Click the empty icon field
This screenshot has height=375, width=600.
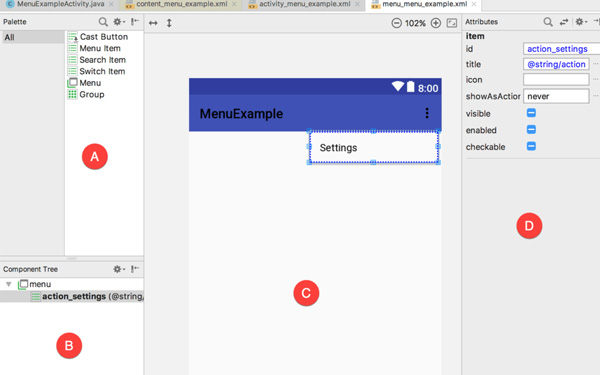(556, 80)
